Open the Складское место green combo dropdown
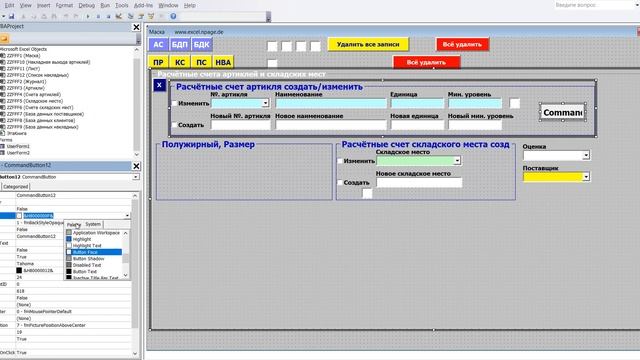640x360 pixels. pos(457,161)
